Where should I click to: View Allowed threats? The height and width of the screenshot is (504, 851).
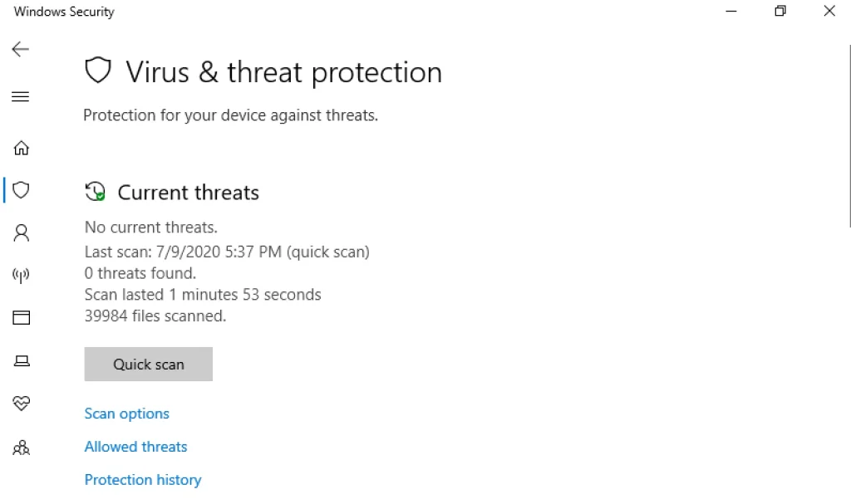[135, 446]
